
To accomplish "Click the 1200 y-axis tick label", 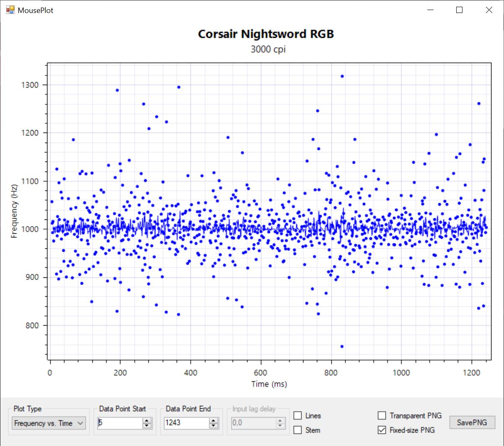I will click(30, 133).
